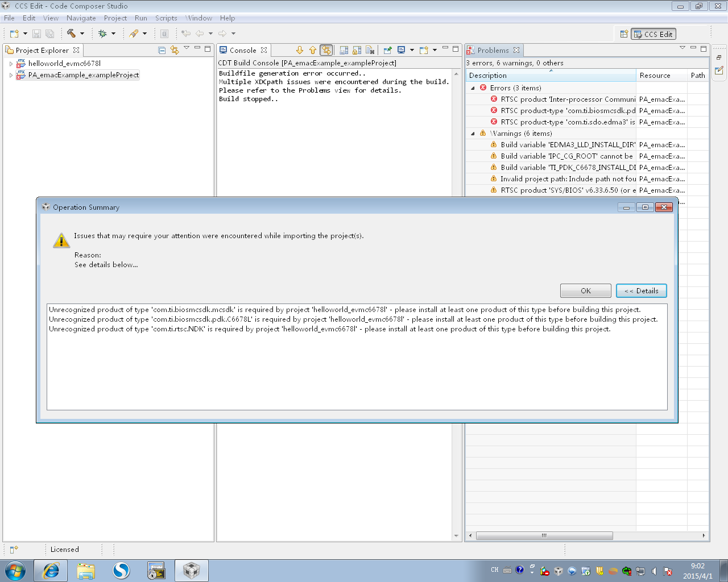The height and width of the screenshot is (582, 728).
Task: Open the Project menu
Action: (115, 18)
